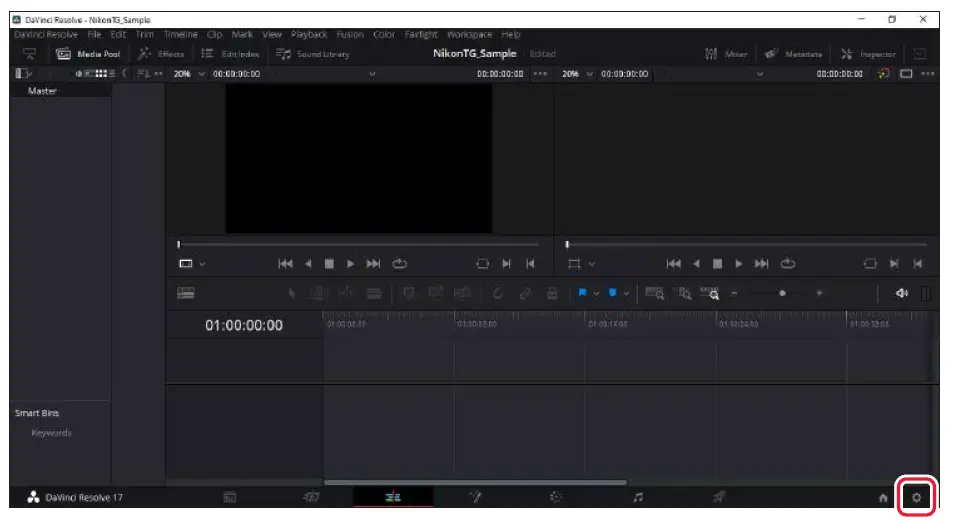Show the Mixer panel
This screenshot has height=523, width=959.
(x=727, y=54)
